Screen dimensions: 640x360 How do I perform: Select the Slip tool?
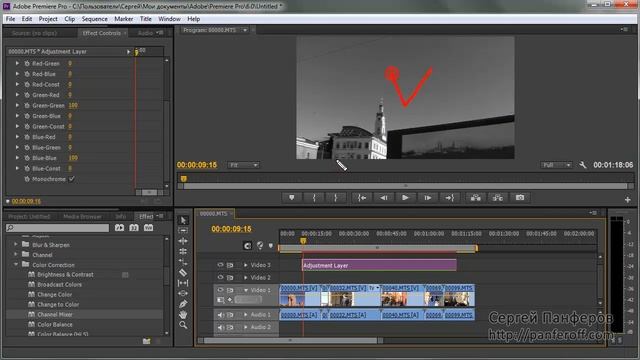click(183, 283)
